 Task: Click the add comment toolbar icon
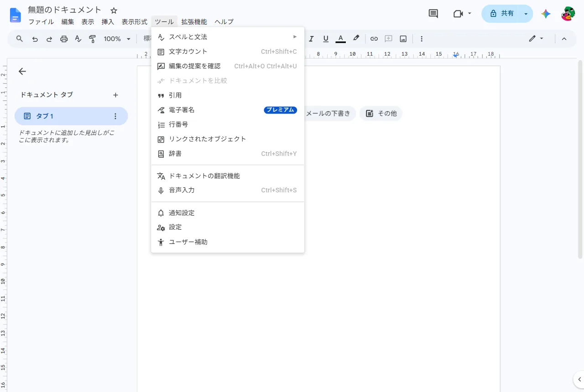[389, 39]
